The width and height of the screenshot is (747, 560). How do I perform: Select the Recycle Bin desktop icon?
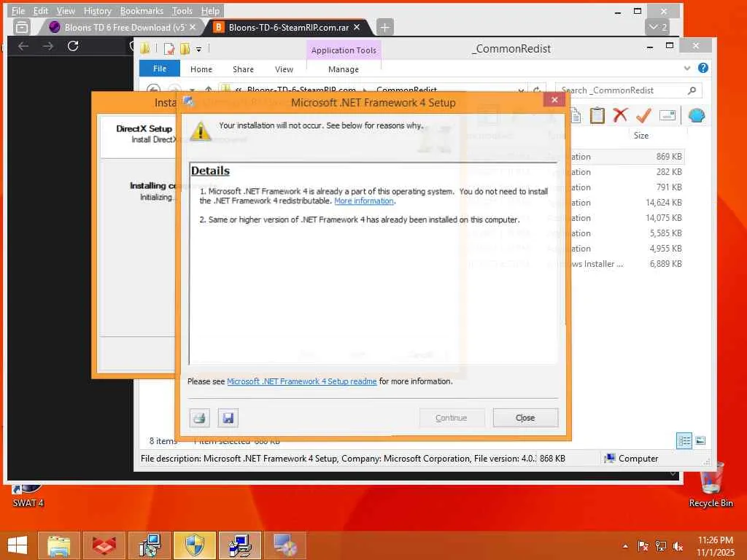point(711,484)
